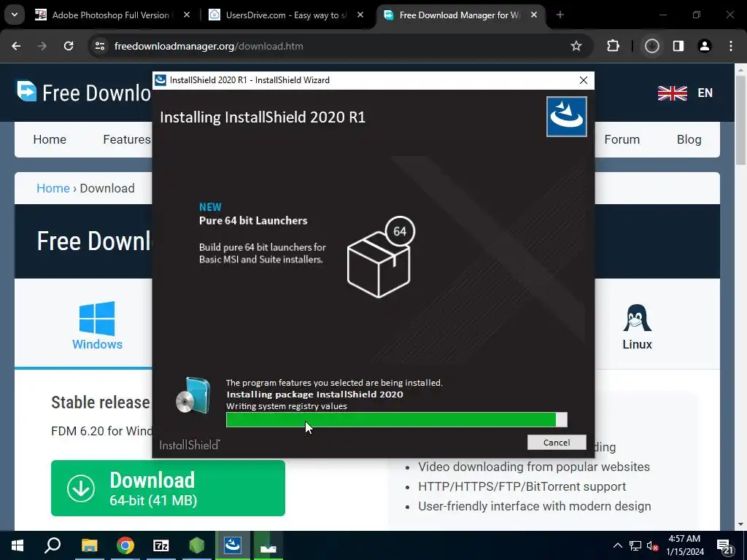This screenshot has height=560, width=747.
Task: Open a new browser tab
Action: (560, 15)
